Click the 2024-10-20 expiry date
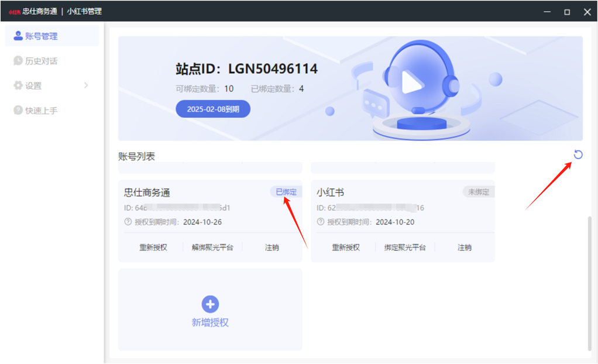The width and height of the screenshot is (598, 364). pos(395,222)
